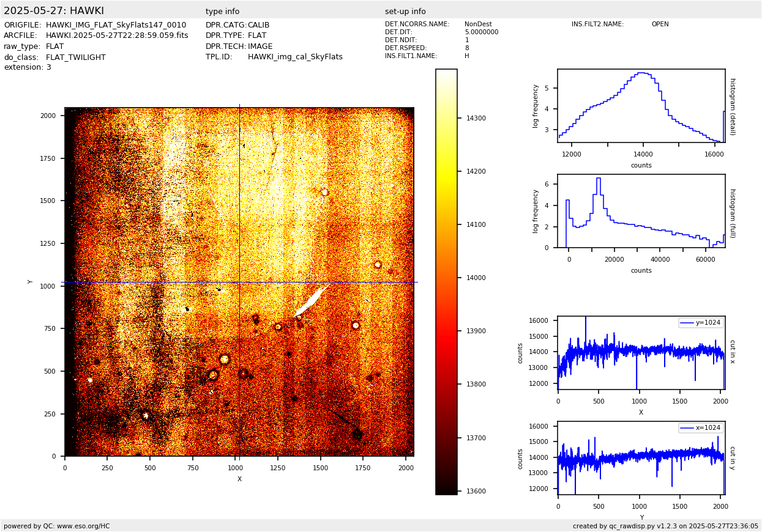
Task: Select the ARCFILE fits filename
Action: (117, 35)
